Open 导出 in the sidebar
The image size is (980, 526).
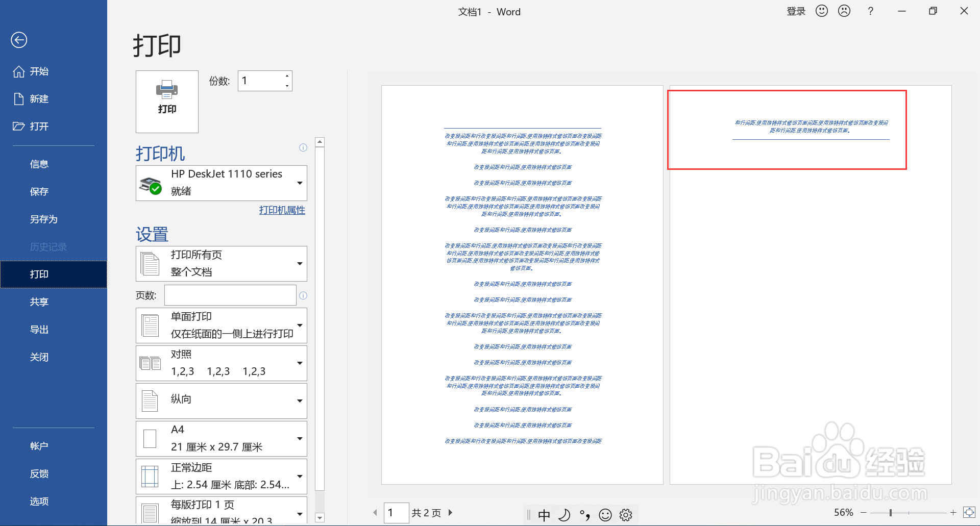coord(54,330)
